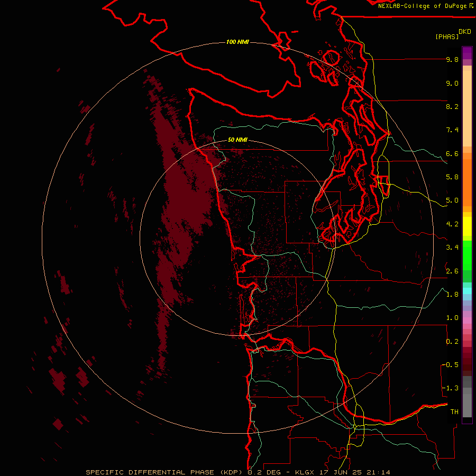Click the 4.2 value on the color scale
This screenshot has height=476, width=476.
click(x=452, y=224)
